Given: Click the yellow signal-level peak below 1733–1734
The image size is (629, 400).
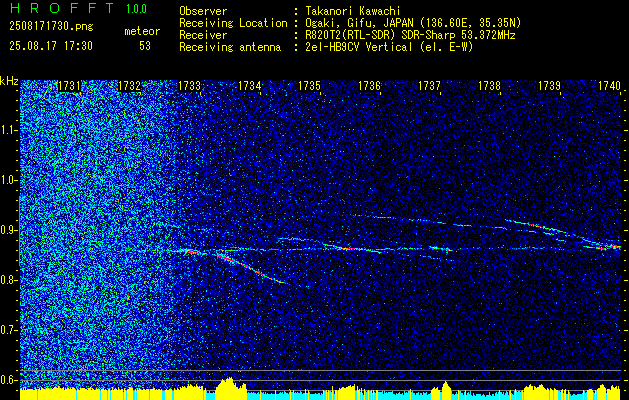Looking at the screenshot, I should tap(231, 388).
